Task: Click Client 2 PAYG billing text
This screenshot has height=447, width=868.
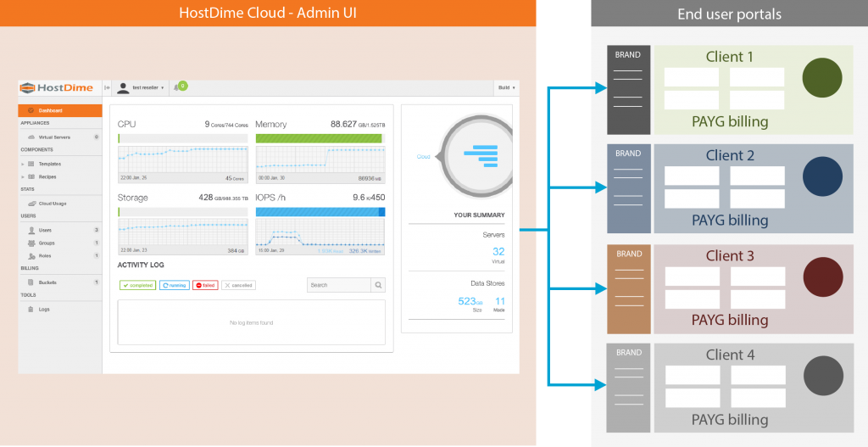Action: pos(730,221)
